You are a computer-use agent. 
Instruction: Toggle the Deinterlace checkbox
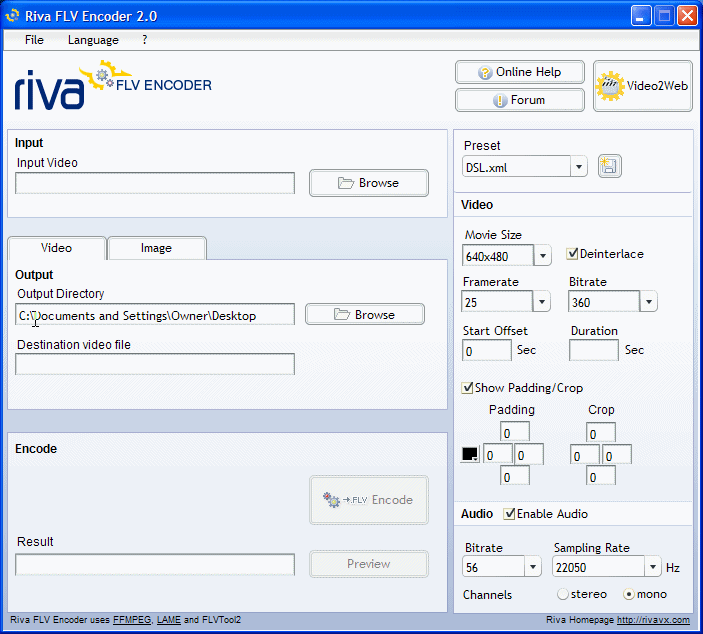[x=572, y=254]
